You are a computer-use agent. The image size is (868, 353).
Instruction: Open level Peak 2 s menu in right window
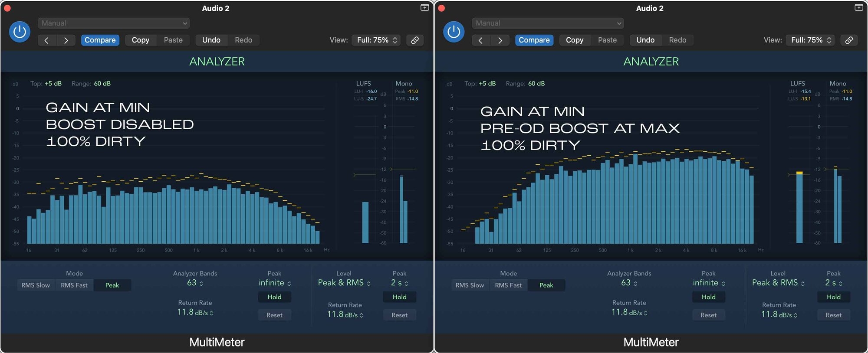click(x=833, y=283)
